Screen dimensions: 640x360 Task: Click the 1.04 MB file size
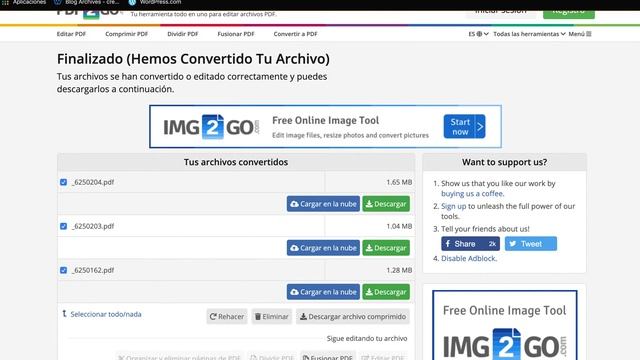(399, 226)
